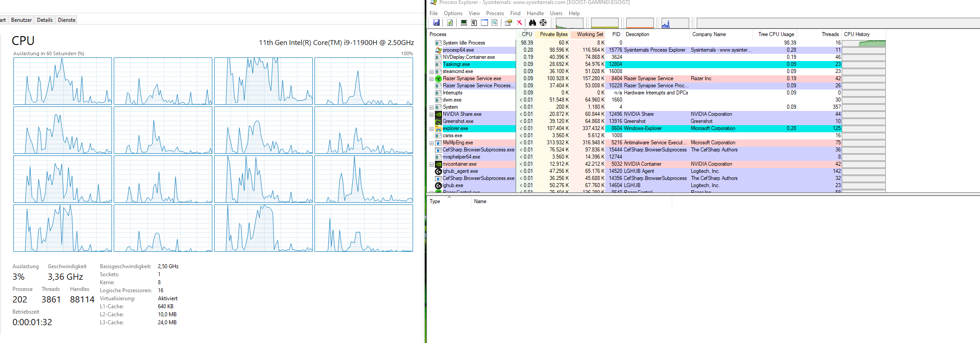Collapse the NVIDIA Share.exe tree node
Image resolution: width=980 pixels, height=343 pixels.
[x=431, y=114]
